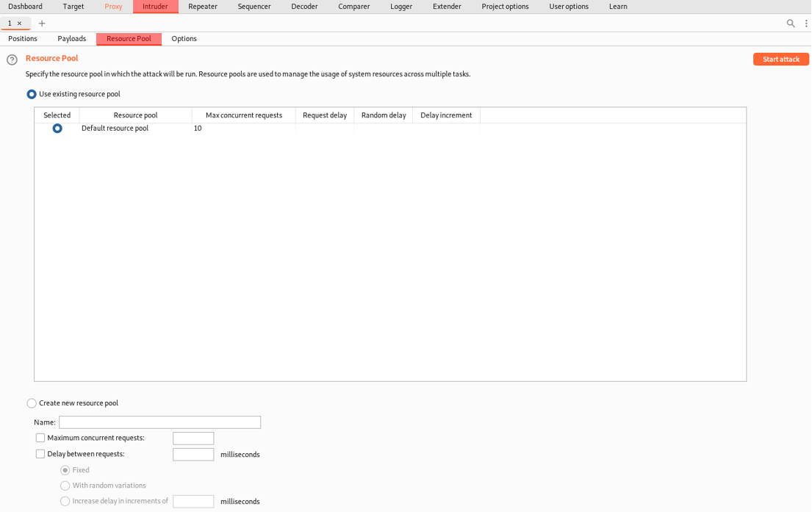Select the Fixed delay radio
Viewport: 812px width, 512px height.
click(65, 470)
